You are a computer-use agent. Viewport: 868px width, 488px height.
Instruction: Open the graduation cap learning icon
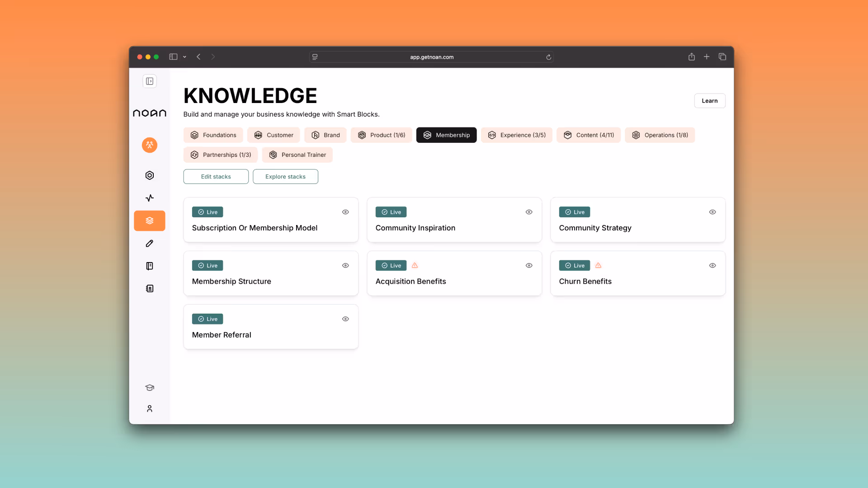(150, 388)
